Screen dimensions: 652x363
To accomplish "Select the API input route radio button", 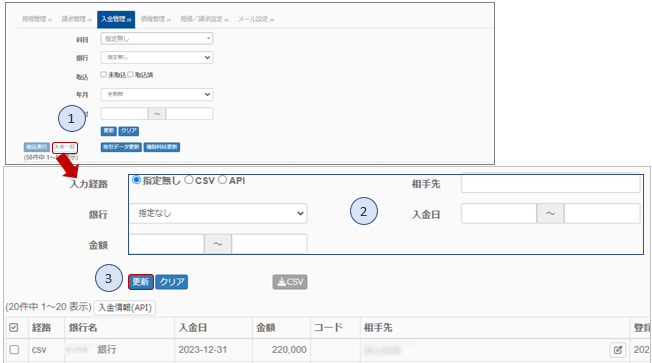I will (x=222, y=180).
